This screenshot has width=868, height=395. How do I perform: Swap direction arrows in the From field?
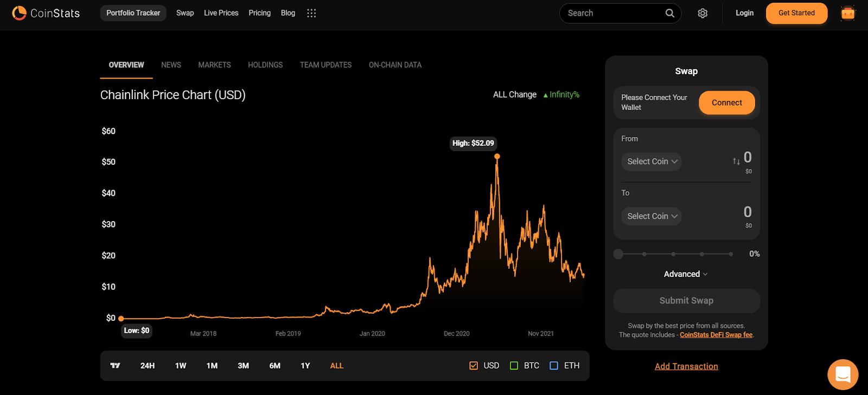coord(736,161)
